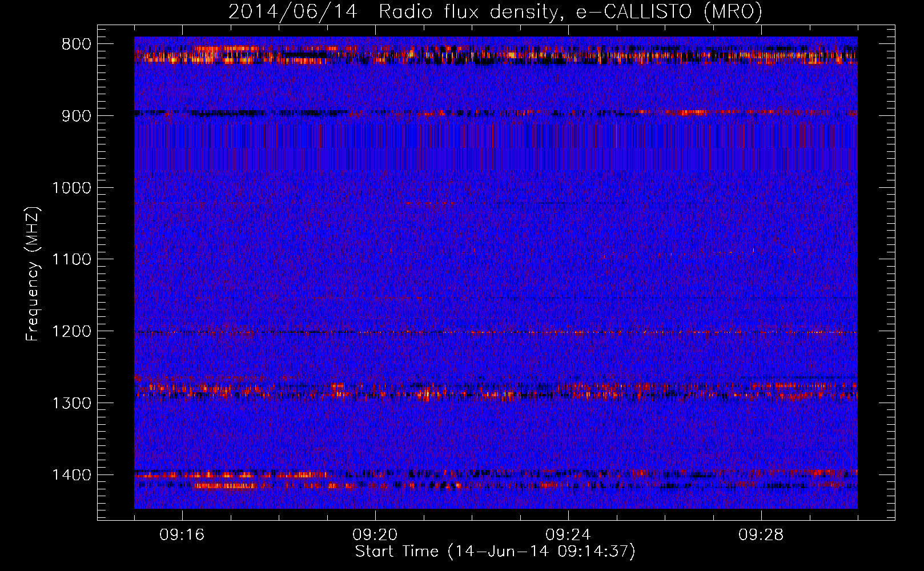Viewport: 924px width, 571px height.
Task: Click the '1000' frequency axis label
Action: point(71,188)
